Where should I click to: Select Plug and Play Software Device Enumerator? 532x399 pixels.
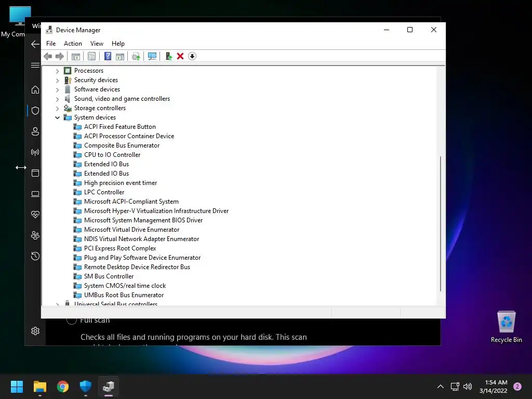point(142,258)
